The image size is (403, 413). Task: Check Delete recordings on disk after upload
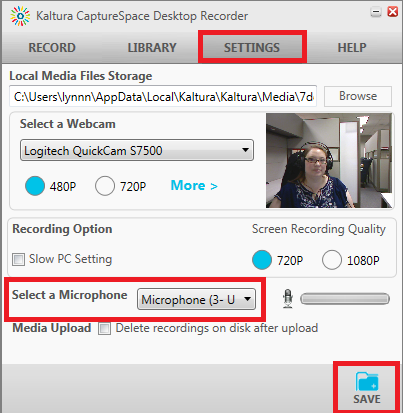pyautogui.click(x=104, y=328)
